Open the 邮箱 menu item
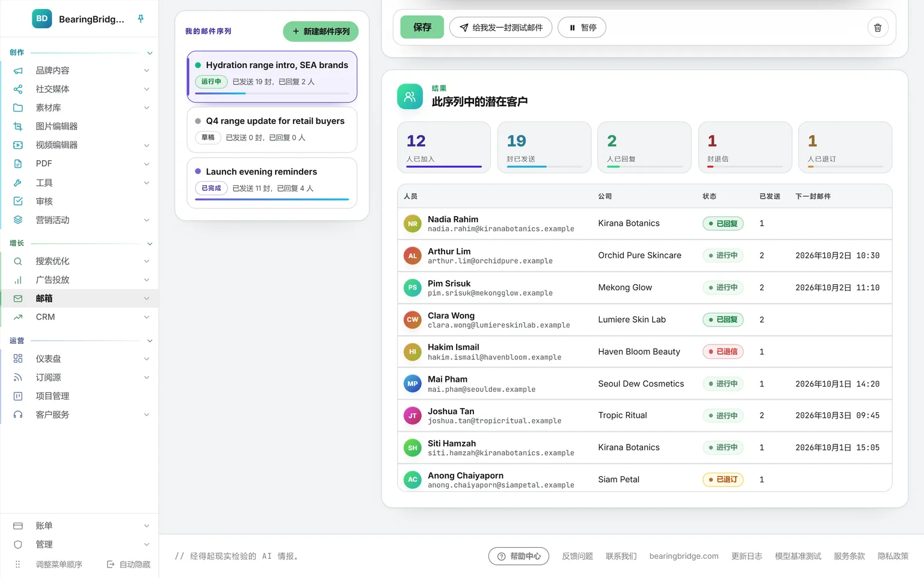Image resolution: width=924 pixels, height=578 pixels. pyautogui.click(x=81, y=299)
